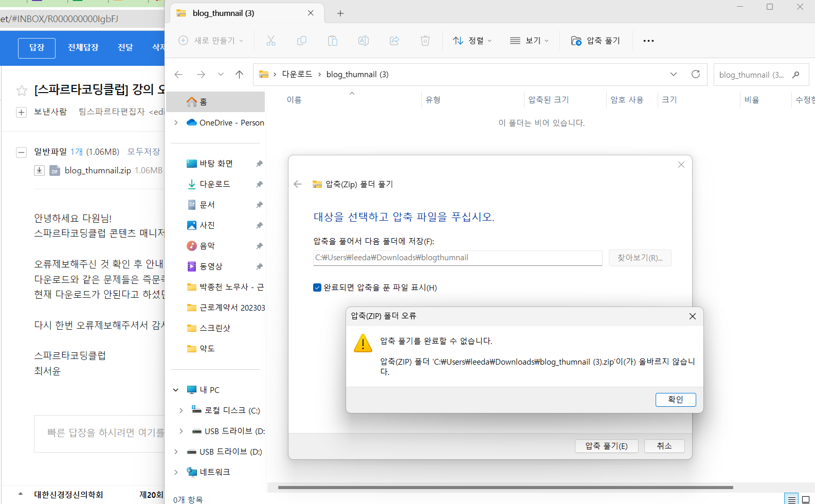The image size is (815, 504).
Task: Click the Rename icon in toolbar
Action: tap(364, 41)
